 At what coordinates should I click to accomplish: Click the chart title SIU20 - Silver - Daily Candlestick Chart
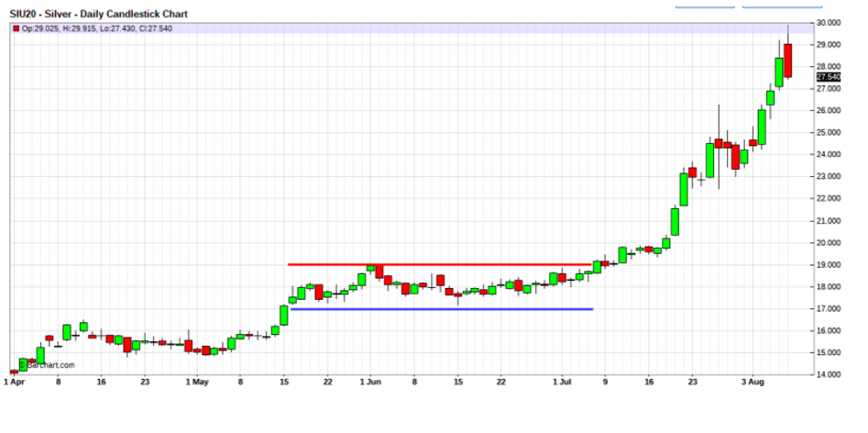pyautogui.click(x=99, y=14)
